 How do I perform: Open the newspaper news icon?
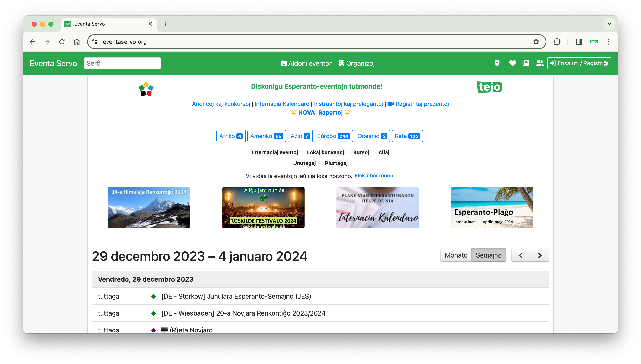526,63
